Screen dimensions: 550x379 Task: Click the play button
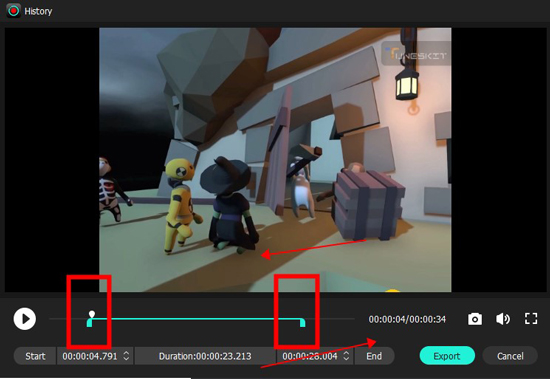(x=25, y=319)
